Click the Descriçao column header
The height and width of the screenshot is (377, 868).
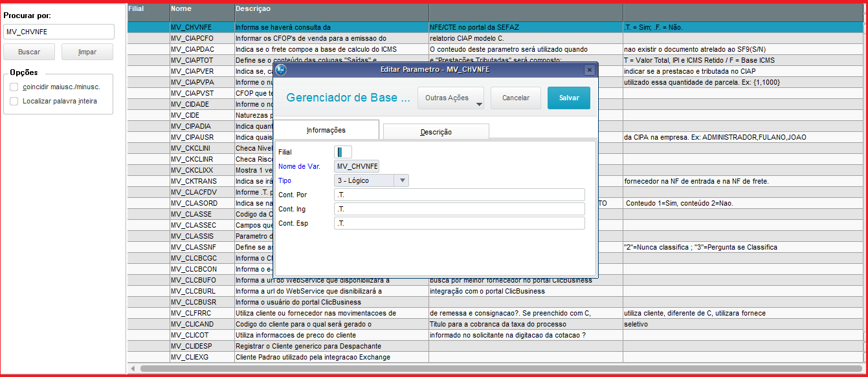[x=331, y=12]
